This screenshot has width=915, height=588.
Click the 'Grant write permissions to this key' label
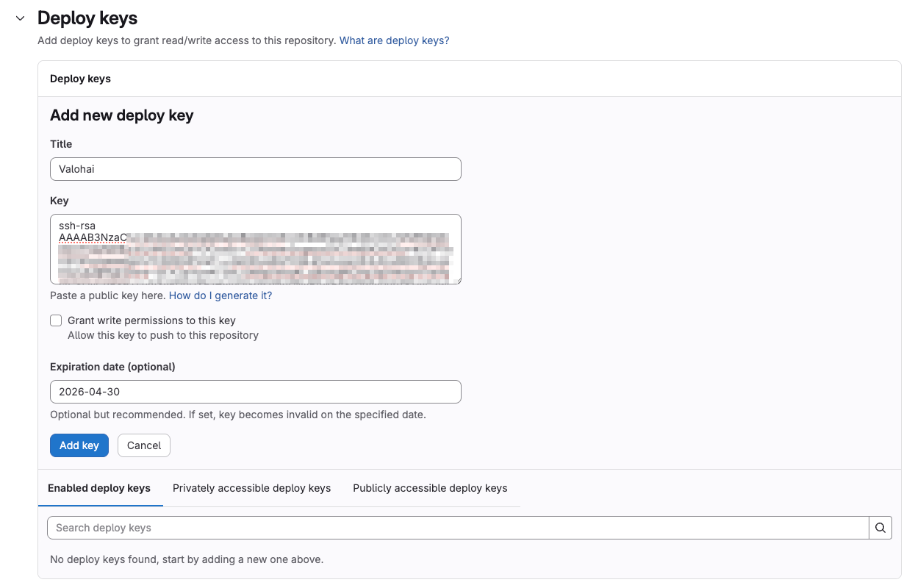coord(151,320)
